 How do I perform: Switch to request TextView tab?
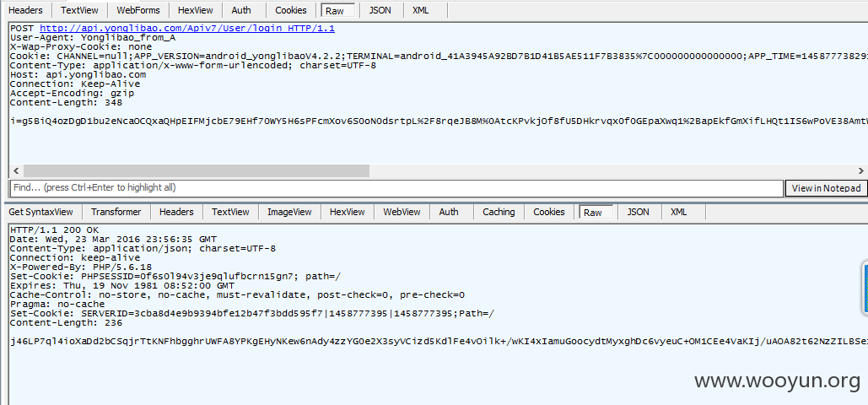[78, 10]
